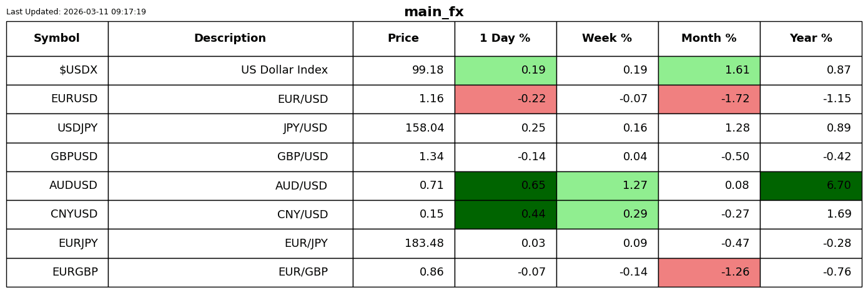
Task: Click the Last Updated timestamp text
Action: 76,12
